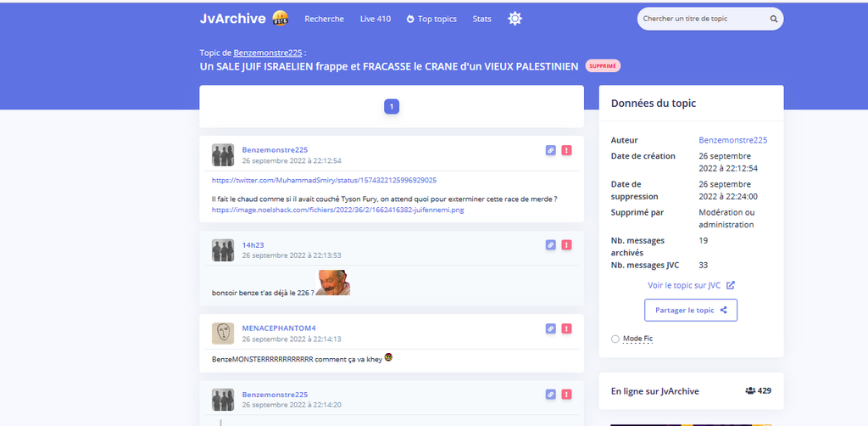Open the Recherche menu item

[324, 19]
